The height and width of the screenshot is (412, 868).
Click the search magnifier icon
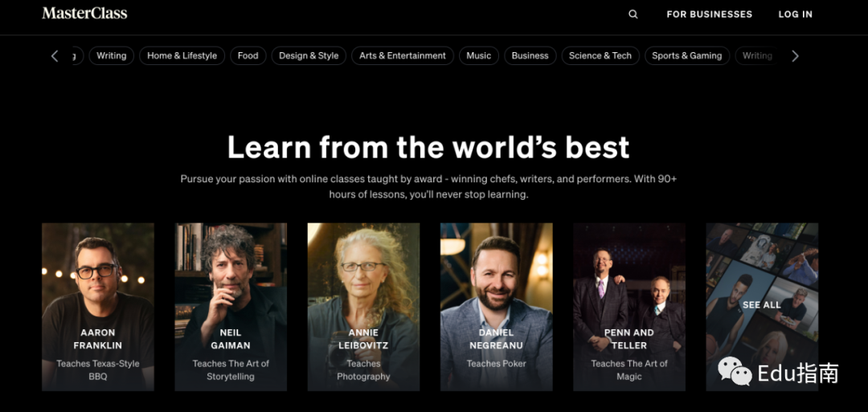point(633,14)
